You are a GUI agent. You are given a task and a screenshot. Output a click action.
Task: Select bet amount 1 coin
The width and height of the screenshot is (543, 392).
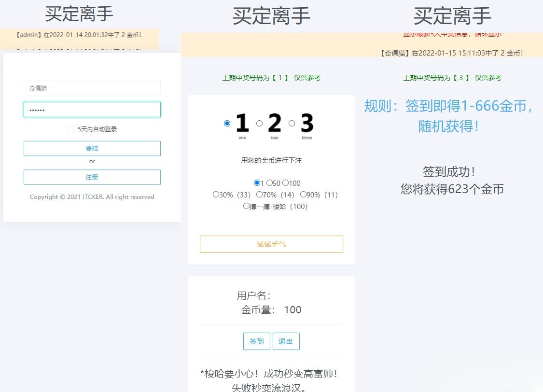[x=257, y=183]
